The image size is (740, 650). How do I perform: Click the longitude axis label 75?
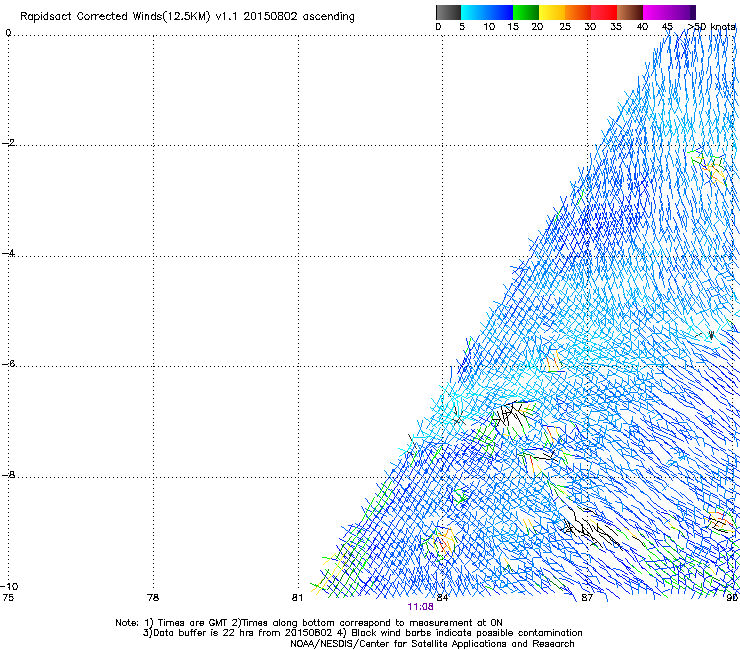tap(8, 597)
